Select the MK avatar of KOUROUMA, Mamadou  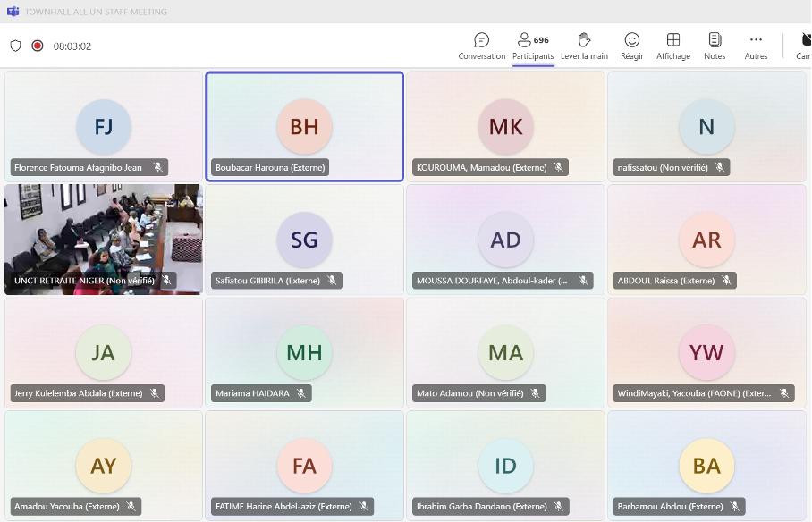[505, 126]
